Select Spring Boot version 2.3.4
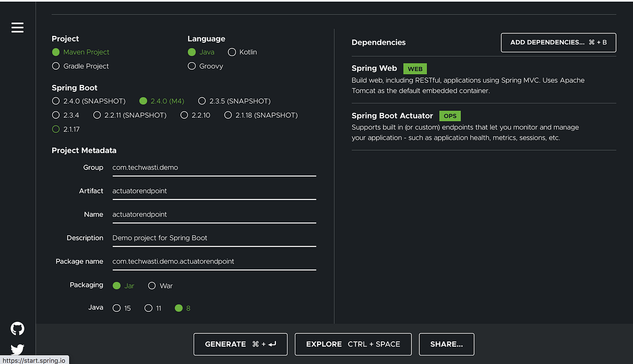The width and height of the screenshot is (633, 364). point(56,114)
